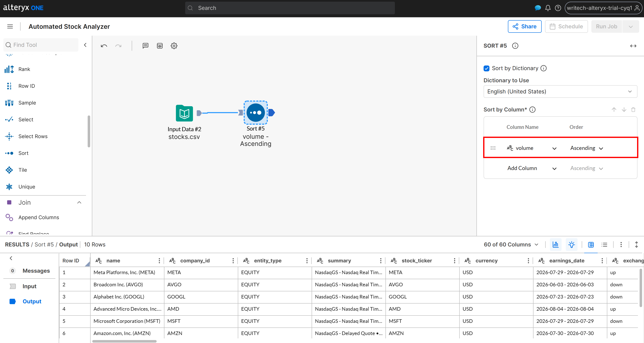The width and height of the screenshot is (644, 343).
Task: Open the notifications bell
Action: click(548, 8)
